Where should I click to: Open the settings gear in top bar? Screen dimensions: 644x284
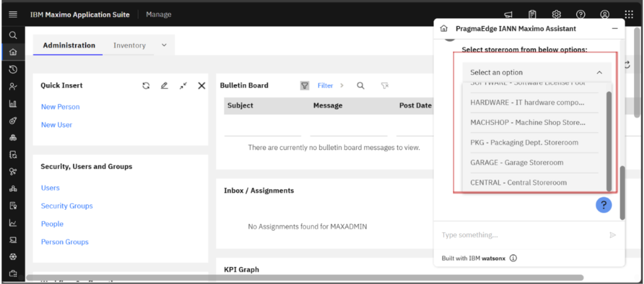(x=556, y=14)
